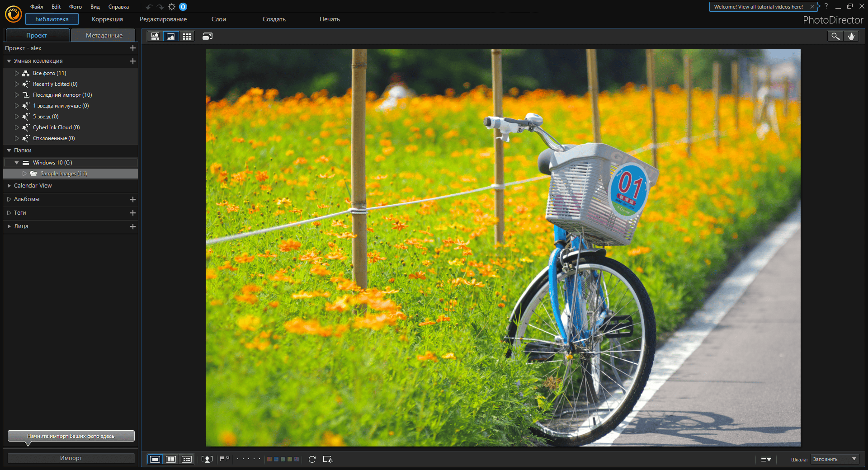Screen dimensions: 868x470
Task: Open help question mark icon
Action: coord(826,6)
